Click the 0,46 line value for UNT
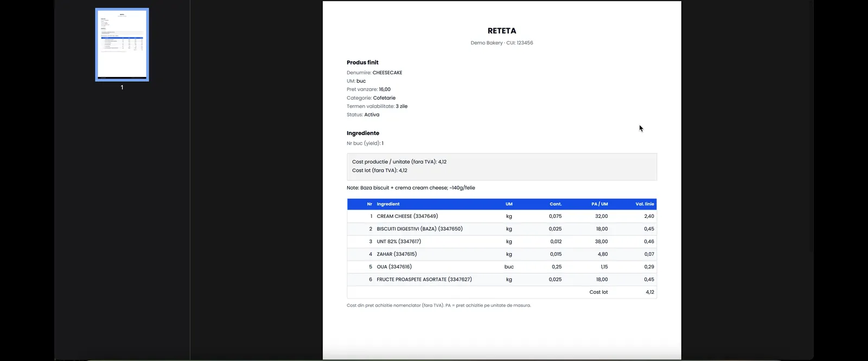The width and height of the screenshot is (868, 361). pyautogui.click(x=649, y=242)
